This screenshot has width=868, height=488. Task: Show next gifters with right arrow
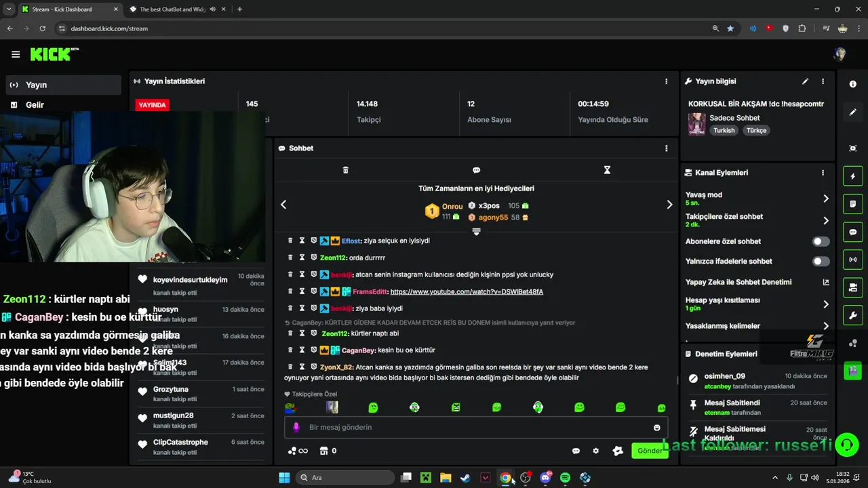tap(669, 205)
